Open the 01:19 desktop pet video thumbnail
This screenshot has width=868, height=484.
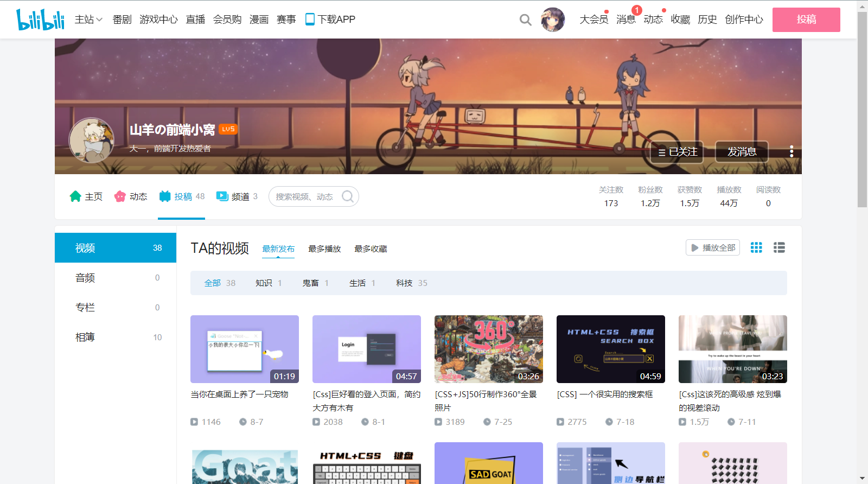[x=245, y=349]
